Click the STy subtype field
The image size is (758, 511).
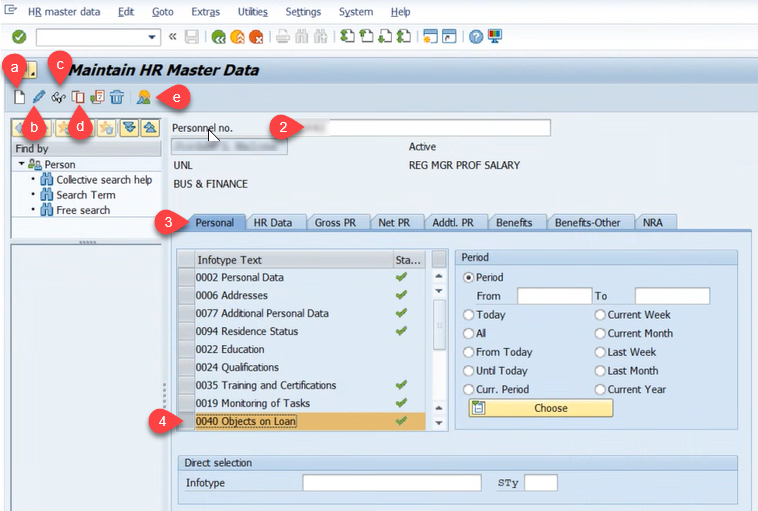[541, 482]
